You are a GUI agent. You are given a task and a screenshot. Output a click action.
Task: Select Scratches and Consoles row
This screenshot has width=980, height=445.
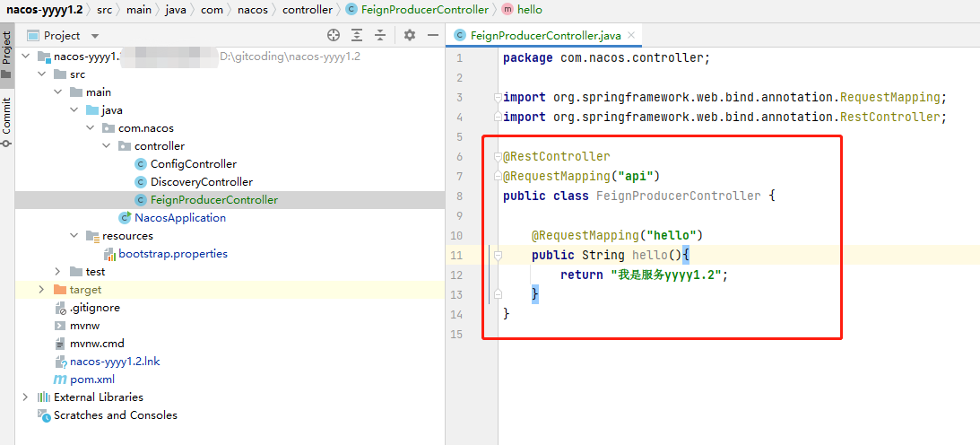click(x=230, y=415)
